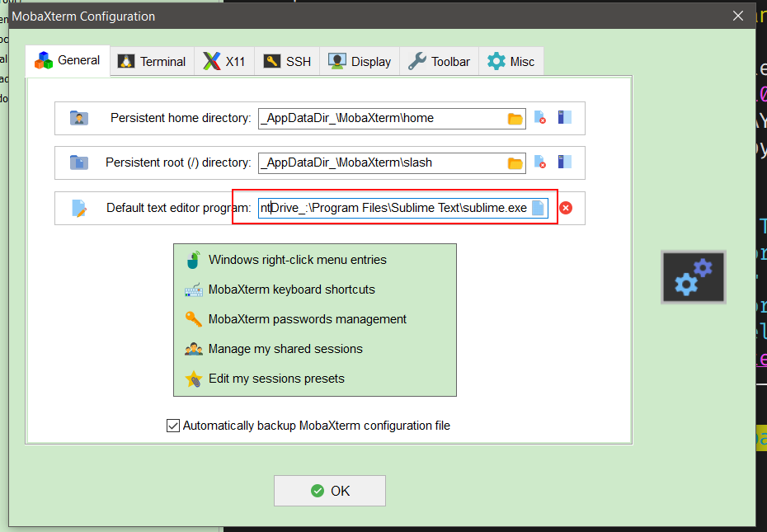The image size is (767, 532).
Task: Open the Display settings tab
Action: point(360,62)
